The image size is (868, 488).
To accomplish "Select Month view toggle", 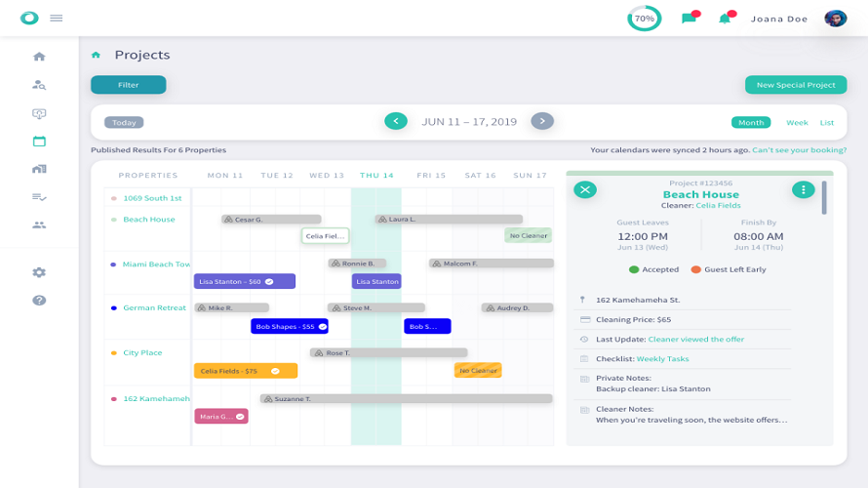I will [x=751, y=122].
